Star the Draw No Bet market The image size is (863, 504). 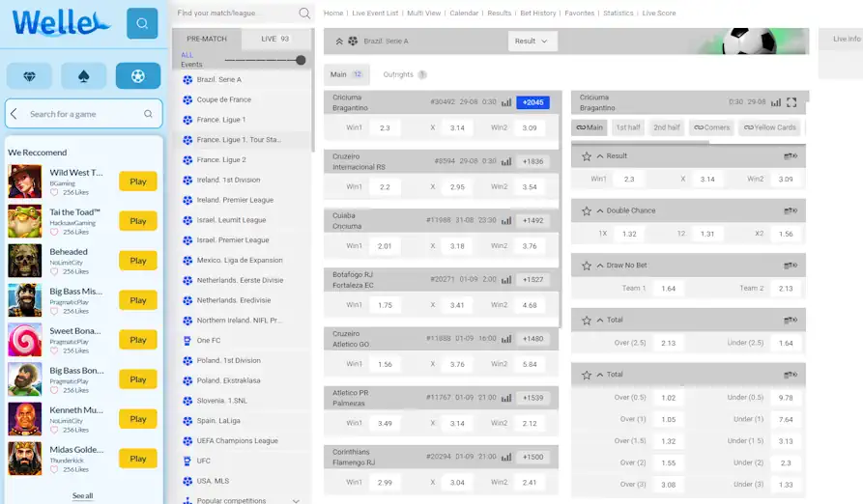pos(586,266)
